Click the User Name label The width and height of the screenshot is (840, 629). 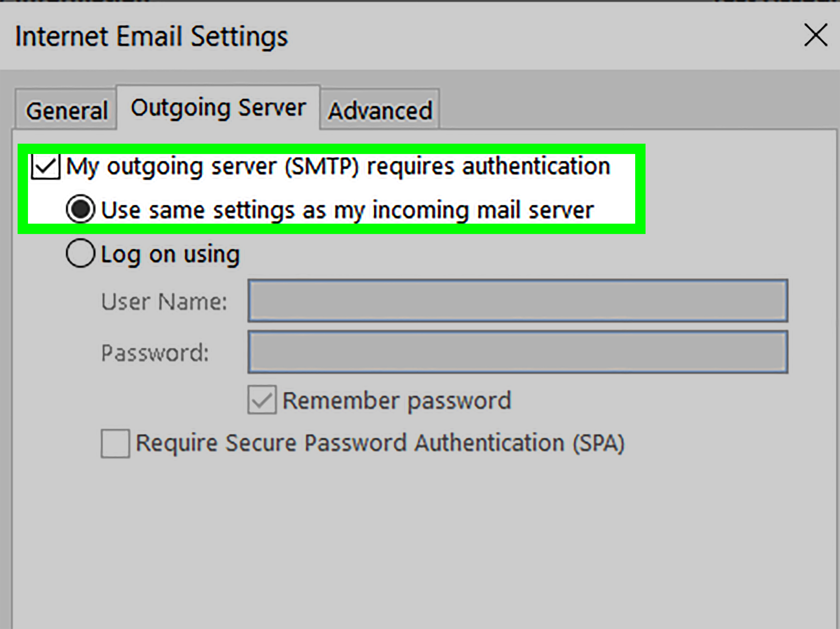163,301
